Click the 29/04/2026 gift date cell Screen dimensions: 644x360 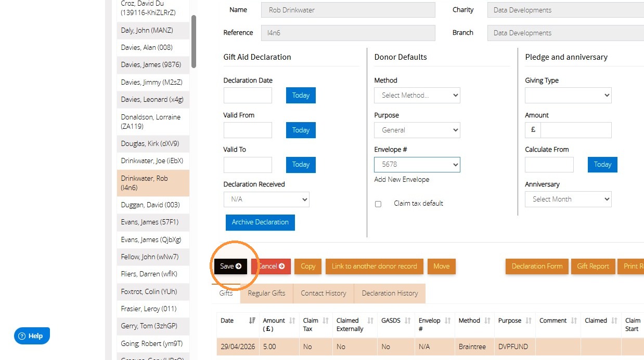click(x=238, y=346)
